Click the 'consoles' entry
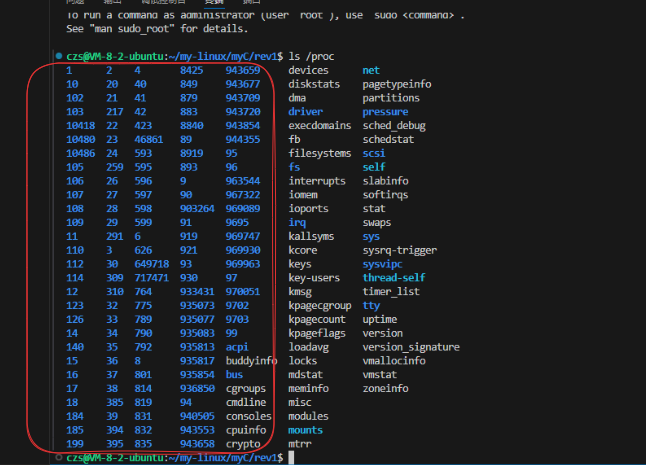The image size is (646, 465). point(248,416)
